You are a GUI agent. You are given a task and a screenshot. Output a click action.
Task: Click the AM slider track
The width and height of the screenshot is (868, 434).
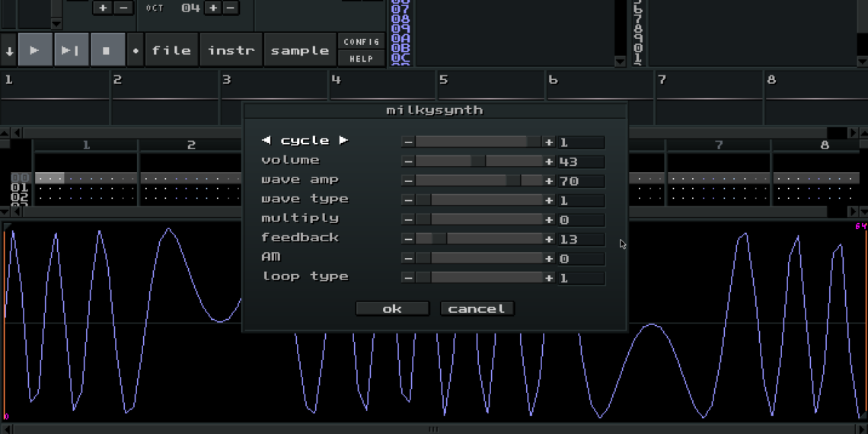click(x=479, y=259)
